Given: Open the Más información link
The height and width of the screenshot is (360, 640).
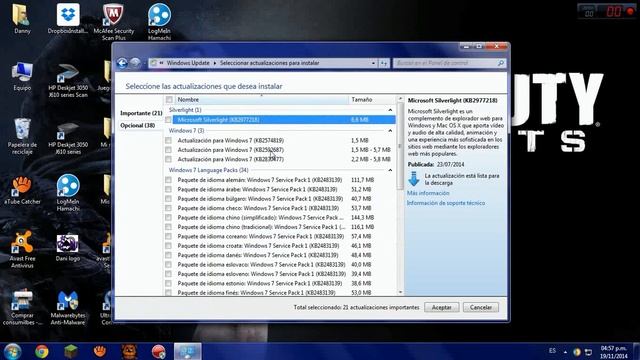Looking at the screenshot, I should click(428, 193).
